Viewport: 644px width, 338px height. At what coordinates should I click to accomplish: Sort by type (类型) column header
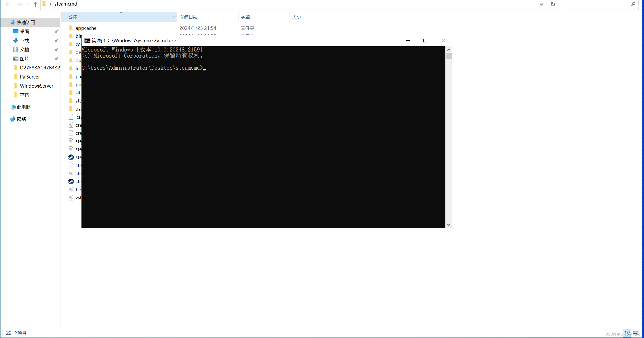tap(245, 17)
